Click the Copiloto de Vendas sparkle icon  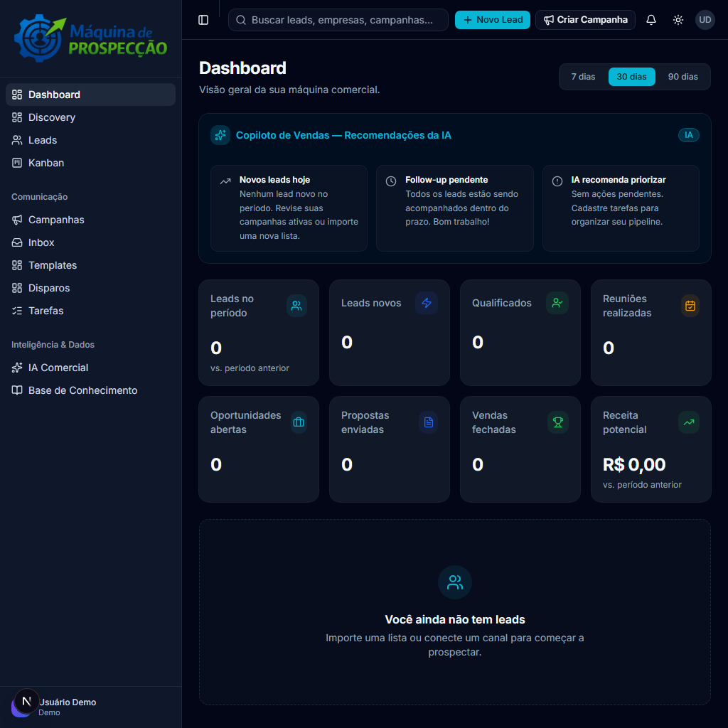[220, 135]
